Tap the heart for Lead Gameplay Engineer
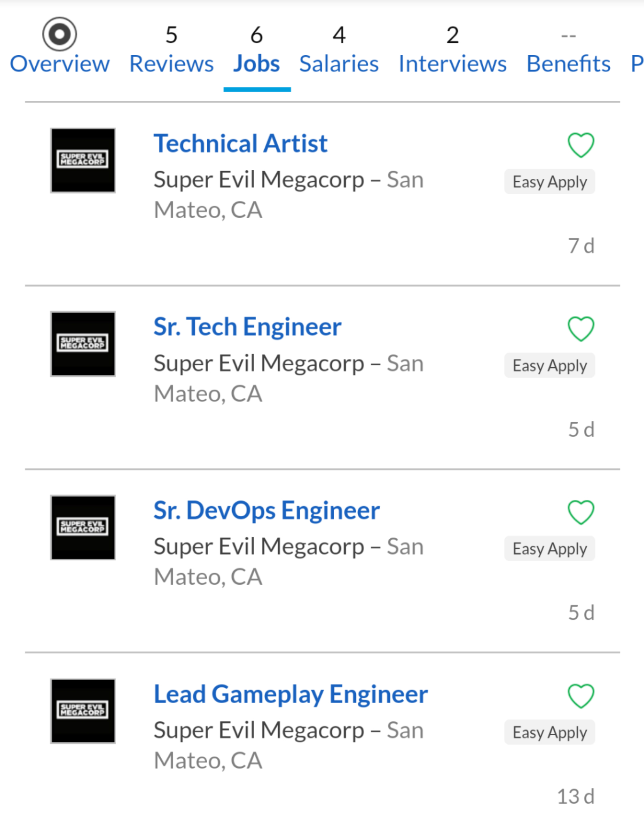Viewport: 644px width, 832px height. (581, 695)
